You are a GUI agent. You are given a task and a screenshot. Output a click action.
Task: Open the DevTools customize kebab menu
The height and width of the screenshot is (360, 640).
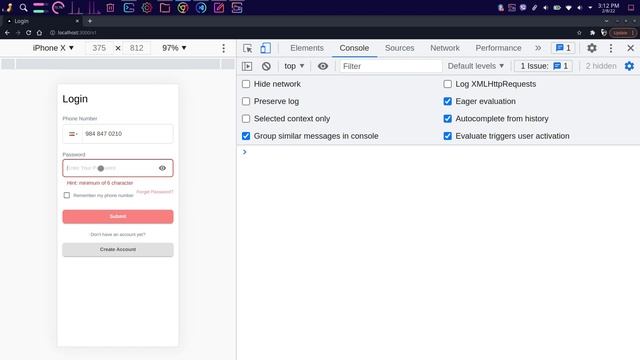(611, 48)
